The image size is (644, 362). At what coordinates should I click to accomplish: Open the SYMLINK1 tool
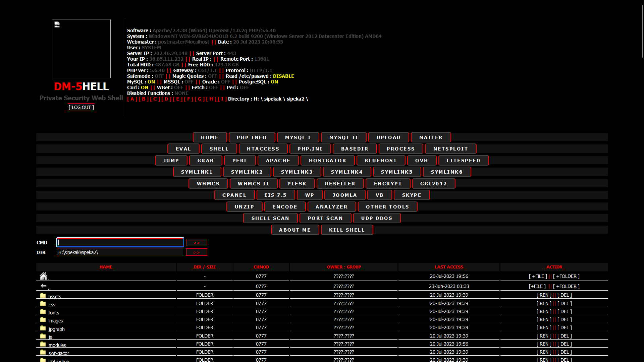pos(197,172)
